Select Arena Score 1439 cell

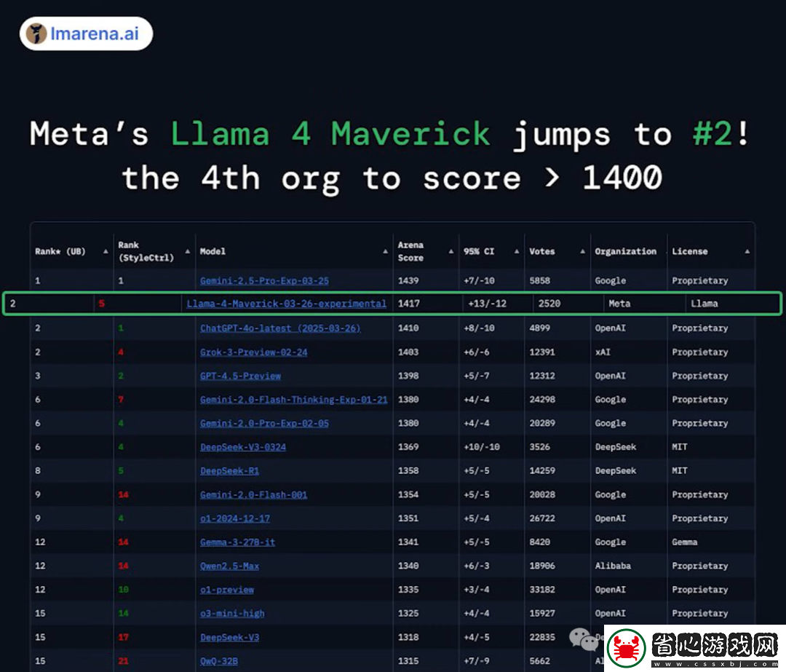click(408, 281)
